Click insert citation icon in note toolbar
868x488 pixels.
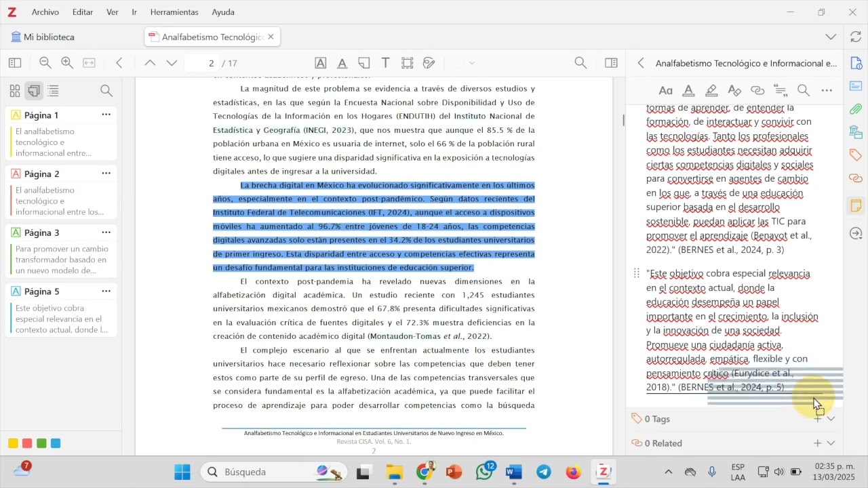[781, 91]
